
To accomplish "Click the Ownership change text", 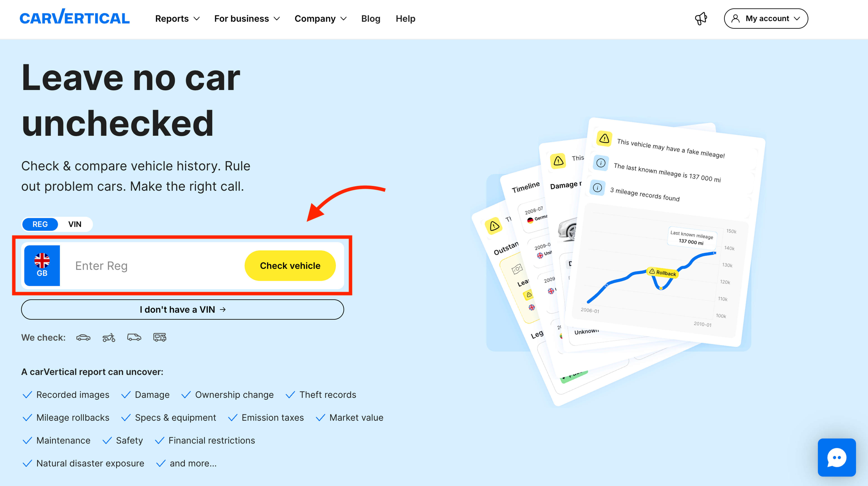I will click(235, 395).
